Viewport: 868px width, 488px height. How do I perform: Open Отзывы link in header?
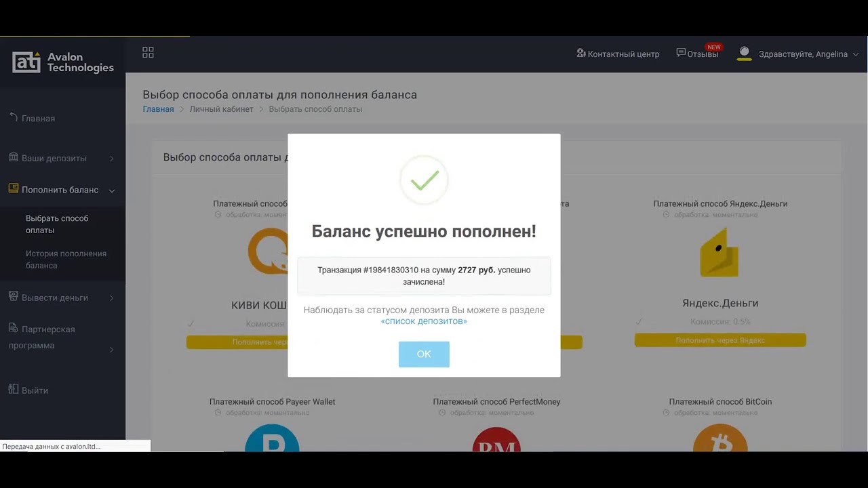click(703, 54)
